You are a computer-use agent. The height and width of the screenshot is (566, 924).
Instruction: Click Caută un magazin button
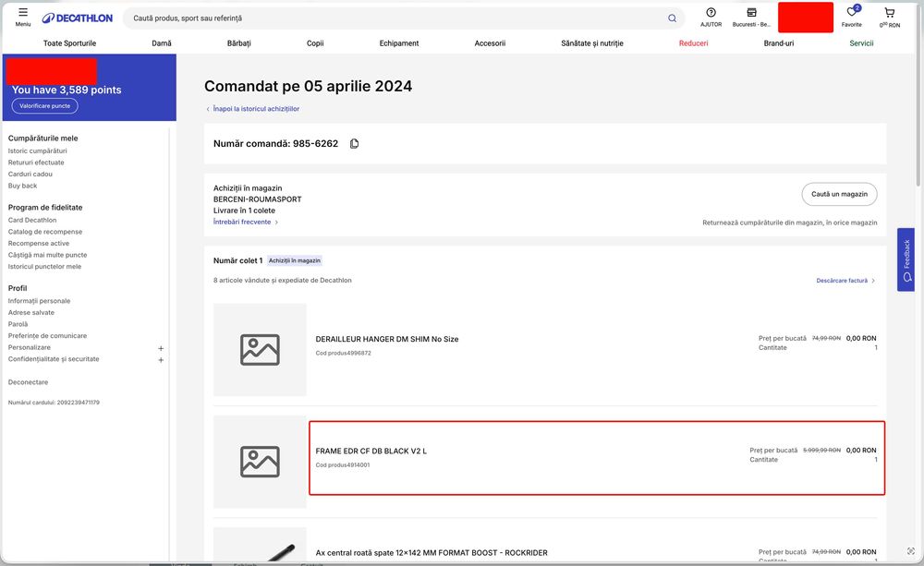pos(839,194)
